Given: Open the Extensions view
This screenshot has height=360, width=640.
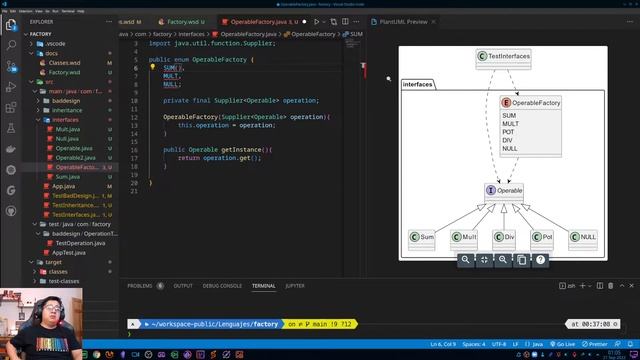Looking at the screenshot, I should [x=11, y=107].
